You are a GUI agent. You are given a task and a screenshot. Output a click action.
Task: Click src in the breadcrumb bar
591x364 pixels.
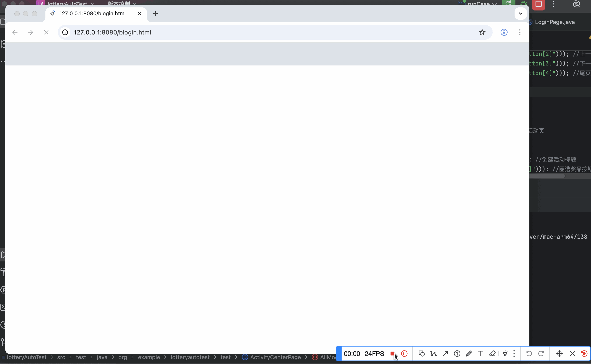(61, 357)
